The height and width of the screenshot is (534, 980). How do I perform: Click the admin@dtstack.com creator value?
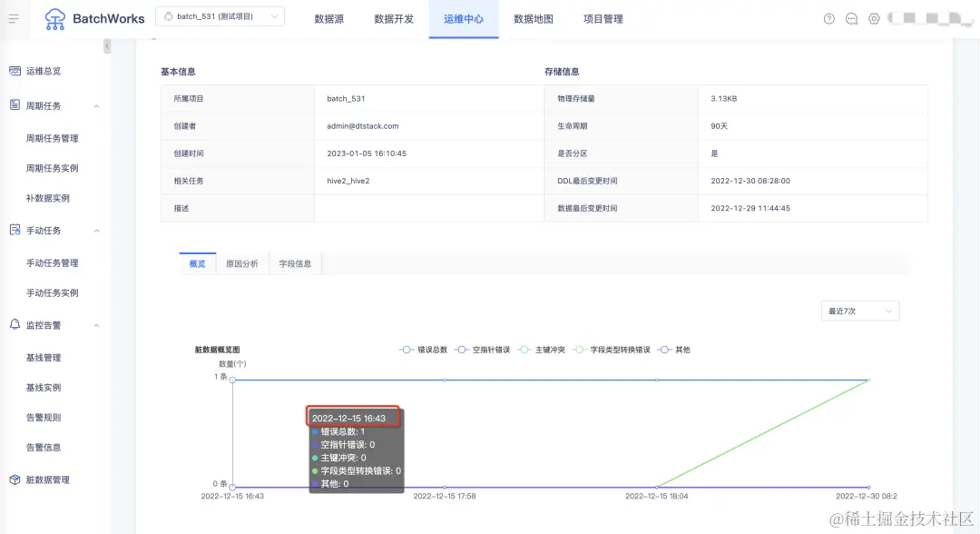pyautogui.click(x=362, y=125)
